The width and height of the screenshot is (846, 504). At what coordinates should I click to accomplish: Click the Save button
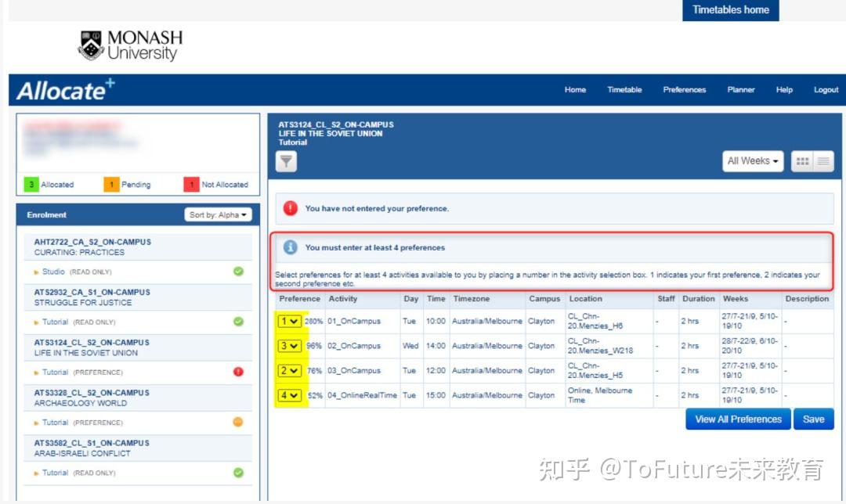tap(813, 419)
